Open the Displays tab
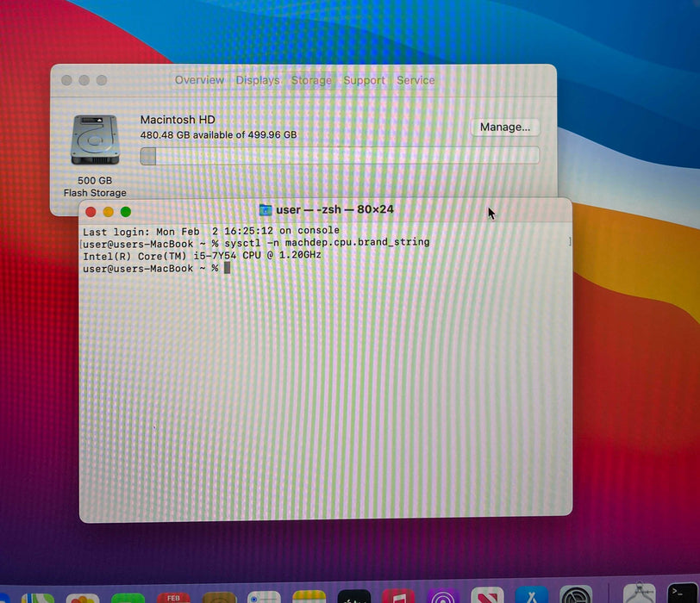The image size is (700, 603). click(258, 80)
